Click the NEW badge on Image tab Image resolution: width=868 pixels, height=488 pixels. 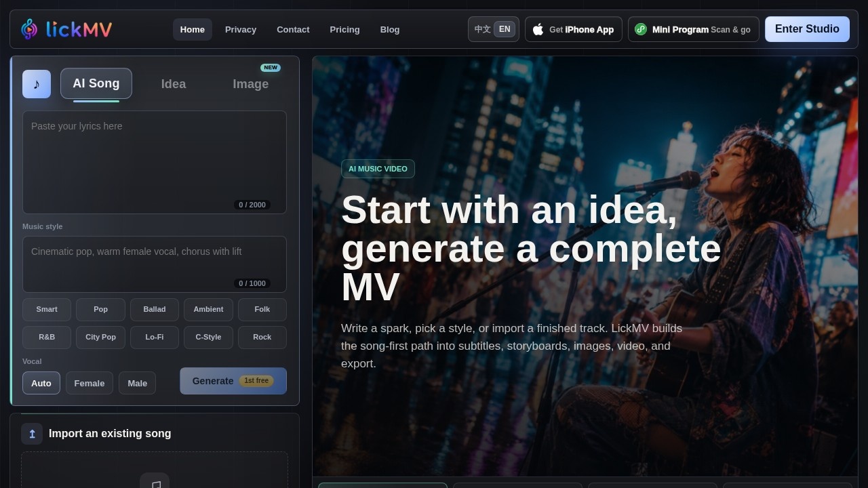click(x=271, y=68)
